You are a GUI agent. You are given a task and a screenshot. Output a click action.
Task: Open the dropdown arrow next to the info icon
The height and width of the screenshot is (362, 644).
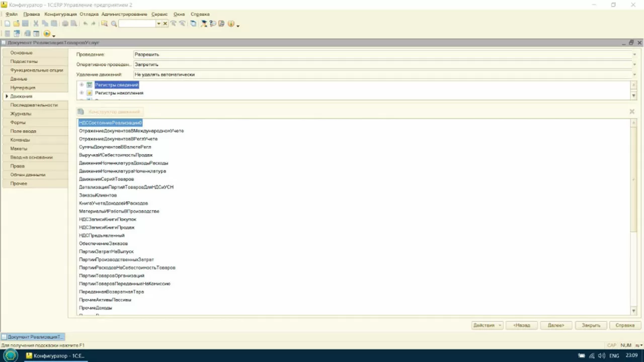pyautogui.click(x=237, y=25)
